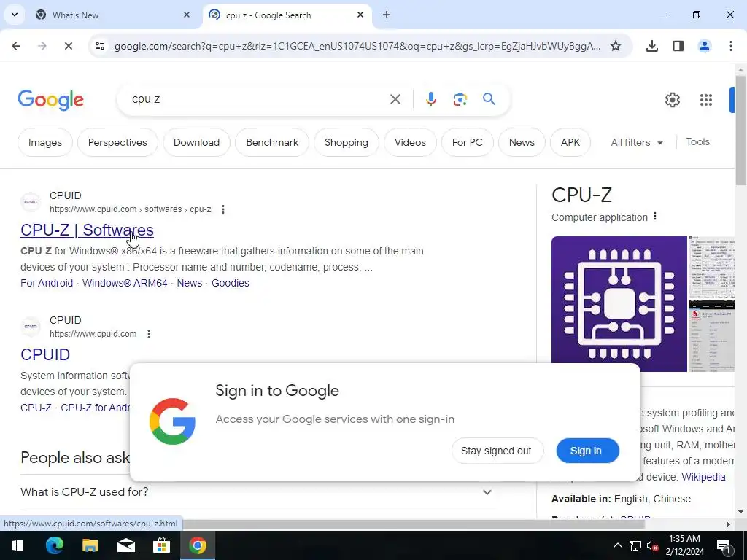
Task: Toggle Chrome side panel
Action: pos(678,46)
